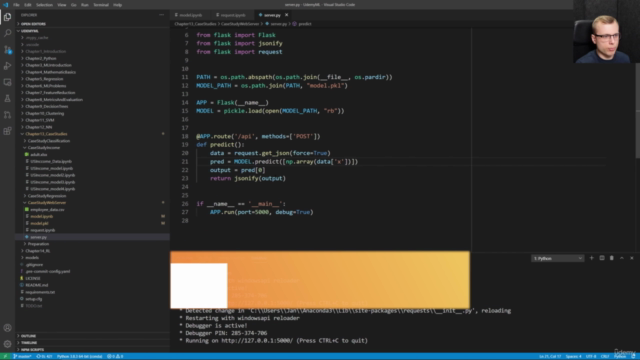
Task: Open the Source Control view
Action: pyautogui.click(x=7, y=49)
